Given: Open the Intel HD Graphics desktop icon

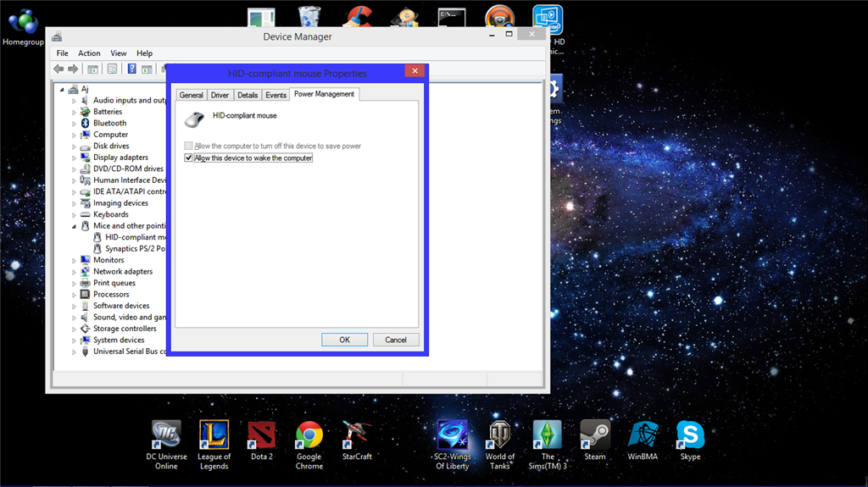Looking at the screenshot, I should [x=548, y=19].
